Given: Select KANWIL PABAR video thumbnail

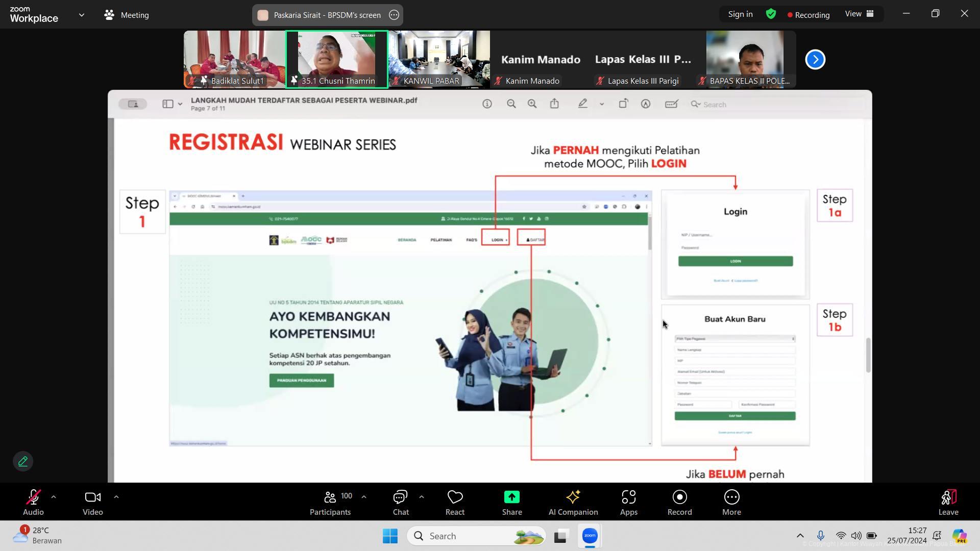Looking at the screenshot, I should (x=439, y=59).
